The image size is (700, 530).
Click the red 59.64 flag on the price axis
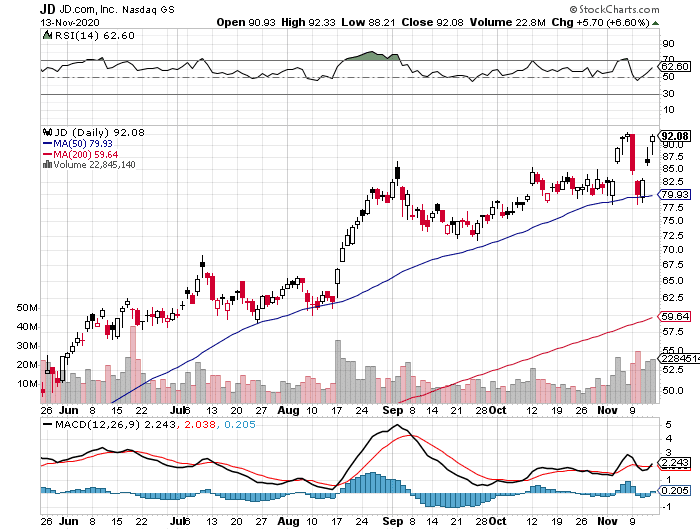(x=675, y=317)
